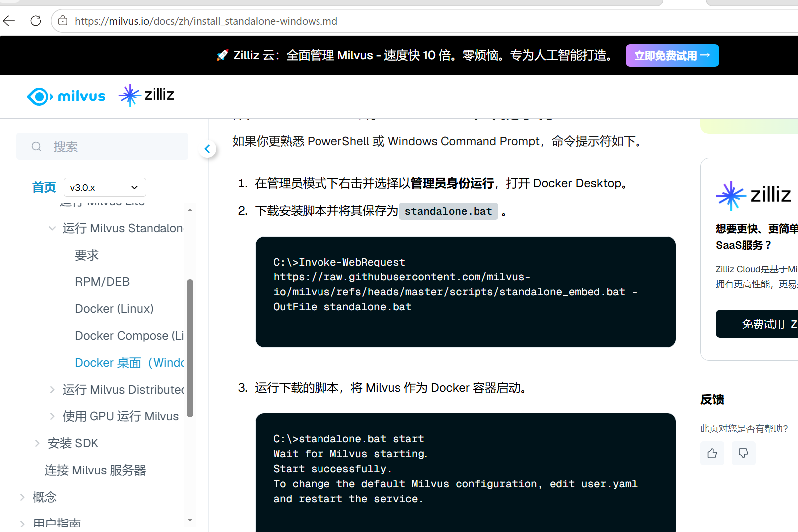Screen dimensions: 798x532
Task: Click the 想要更快 promo heading
Action: [x=757, y=237]
